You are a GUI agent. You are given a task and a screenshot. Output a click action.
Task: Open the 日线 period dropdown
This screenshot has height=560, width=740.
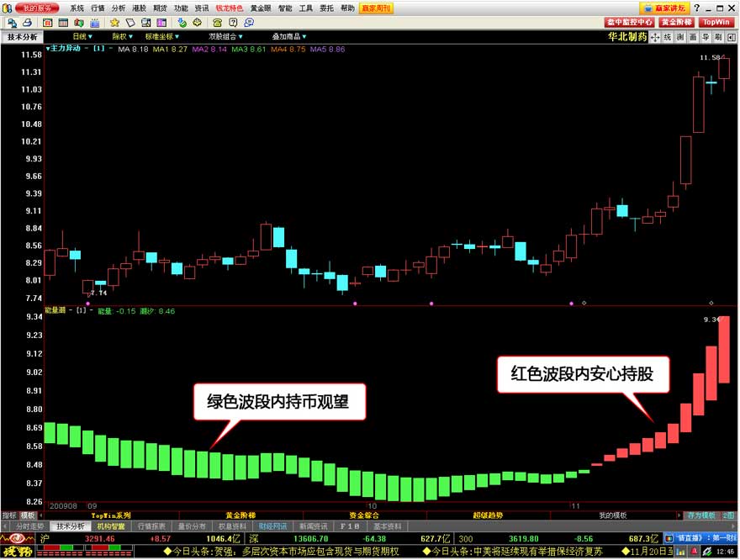click(x=82, y=37)
